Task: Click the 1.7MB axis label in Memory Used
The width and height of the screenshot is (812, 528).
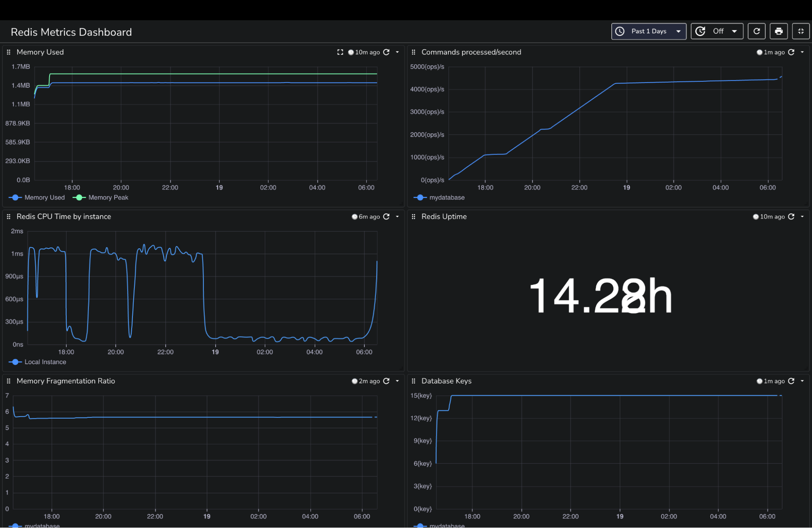Action: pos(21,67)
